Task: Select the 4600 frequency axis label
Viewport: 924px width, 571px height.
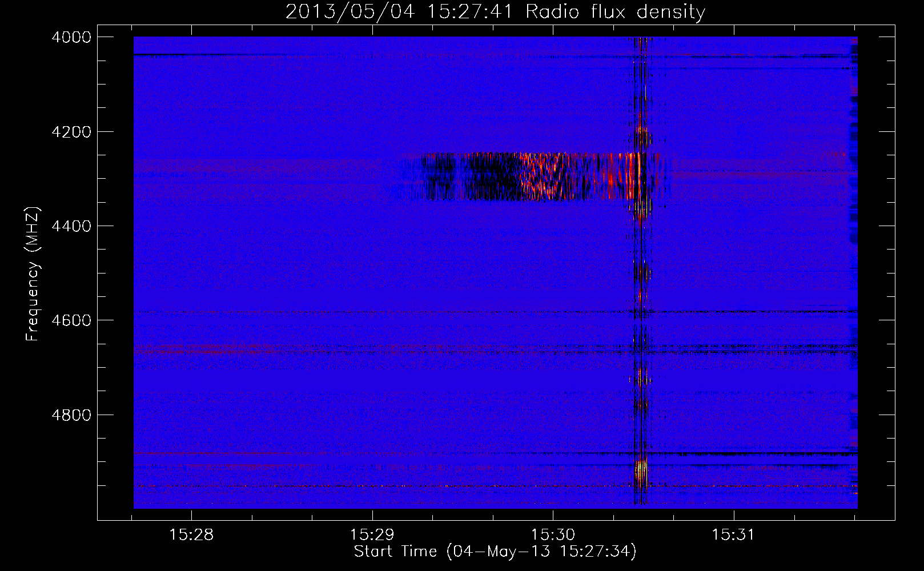Action: point(71,320)
